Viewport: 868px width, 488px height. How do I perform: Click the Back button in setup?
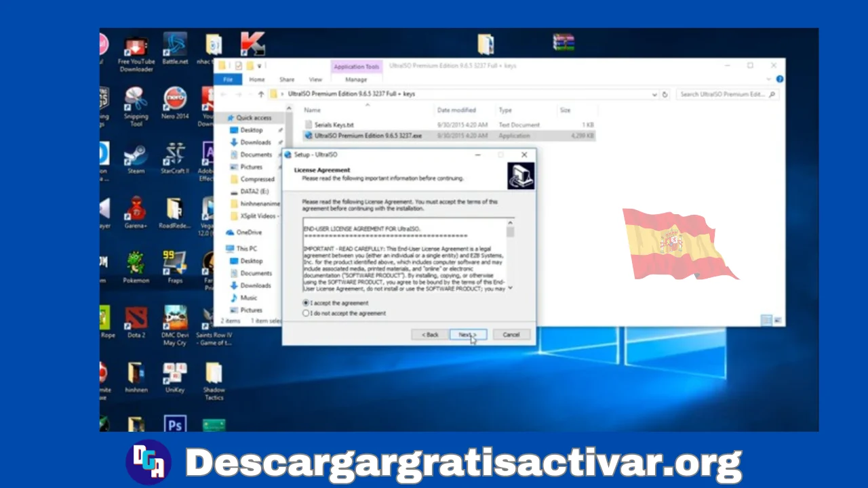tap(430, 335)
